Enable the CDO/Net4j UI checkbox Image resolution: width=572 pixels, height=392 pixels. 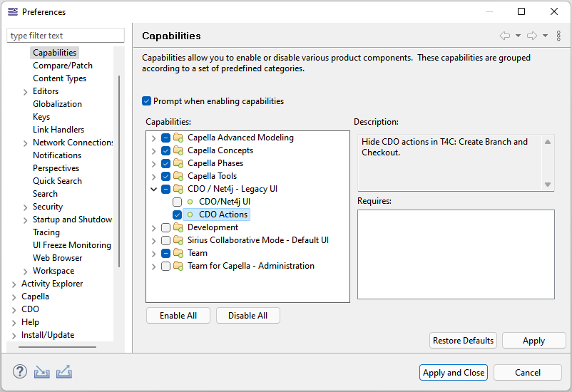[178, 202]
